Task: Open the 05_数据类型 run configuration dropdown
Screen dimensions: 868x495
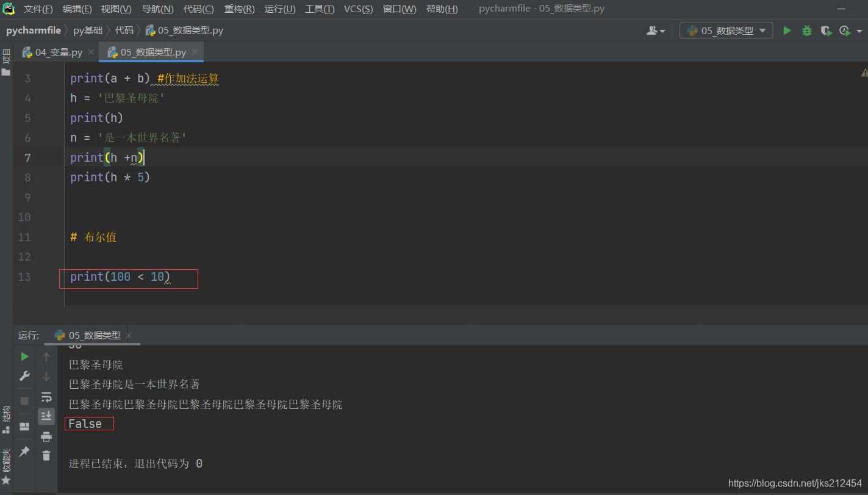Action: pos(726,30)
